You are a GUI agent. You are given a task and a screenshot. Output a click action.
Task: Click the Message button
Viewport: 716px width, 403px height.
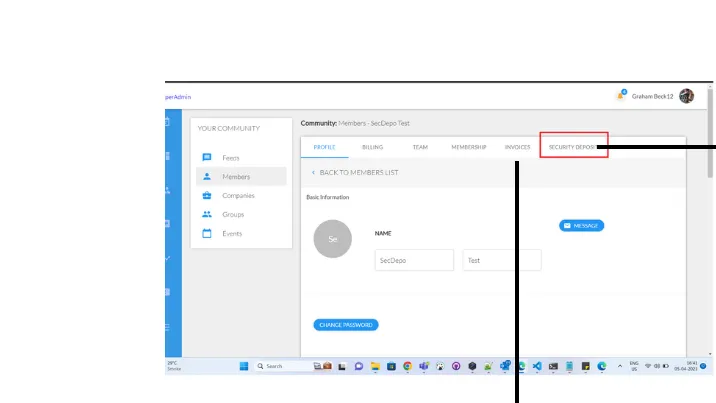click(x=581, y=225)
